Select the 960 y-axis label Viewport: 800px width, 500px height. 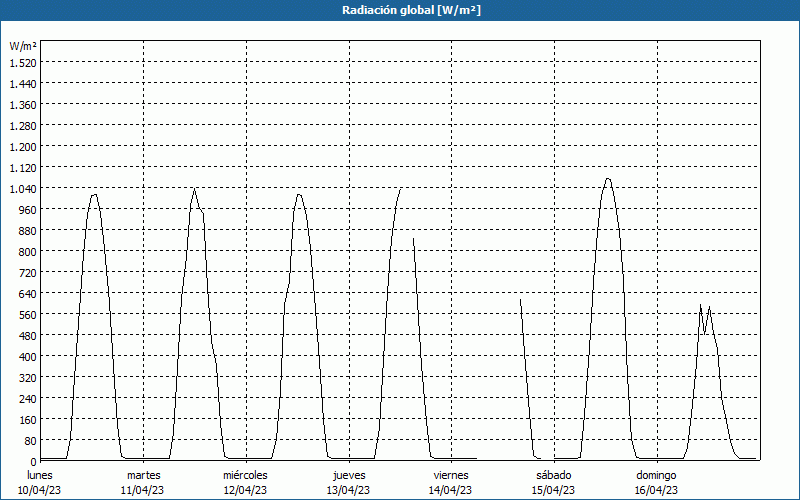click(28, 210)
